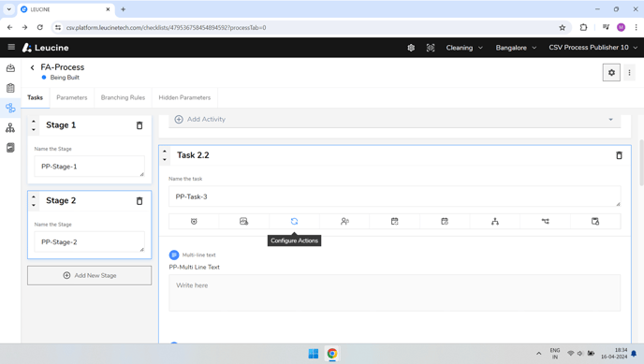Open the Branching Rules tab
The height and width of the screenshot is (364, 644).
[x=123, y=97]
